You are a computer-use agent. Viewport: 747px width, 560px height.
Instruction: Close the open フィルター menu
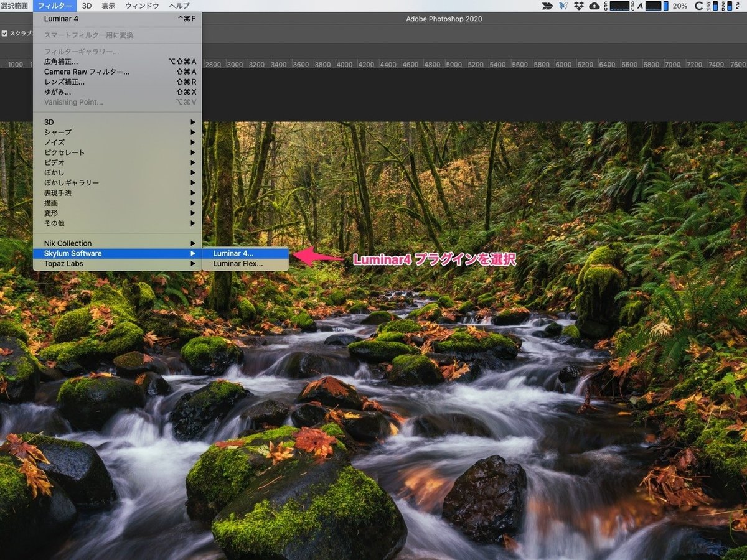(55, 6)
